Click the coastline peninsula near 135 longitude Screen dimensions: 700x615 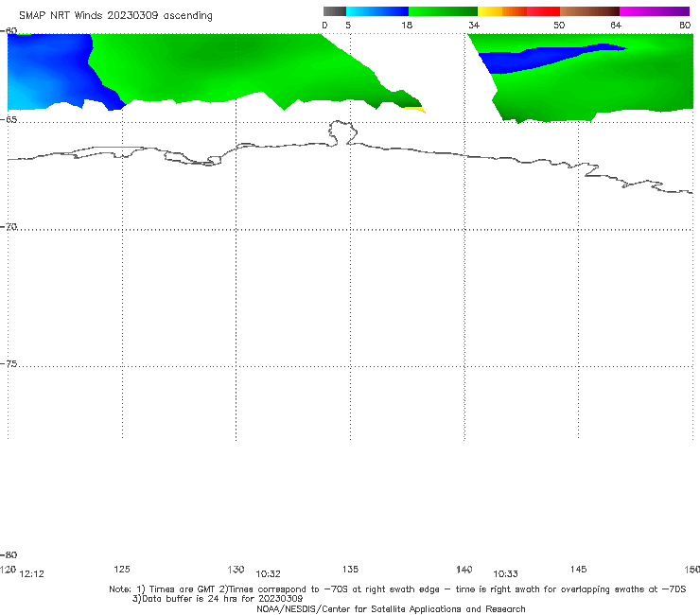[x=342, y=133]
